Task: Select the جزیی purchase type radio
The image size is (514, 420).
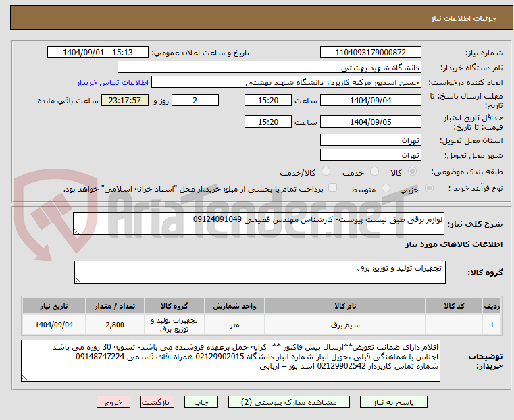Action: point(429,188)
